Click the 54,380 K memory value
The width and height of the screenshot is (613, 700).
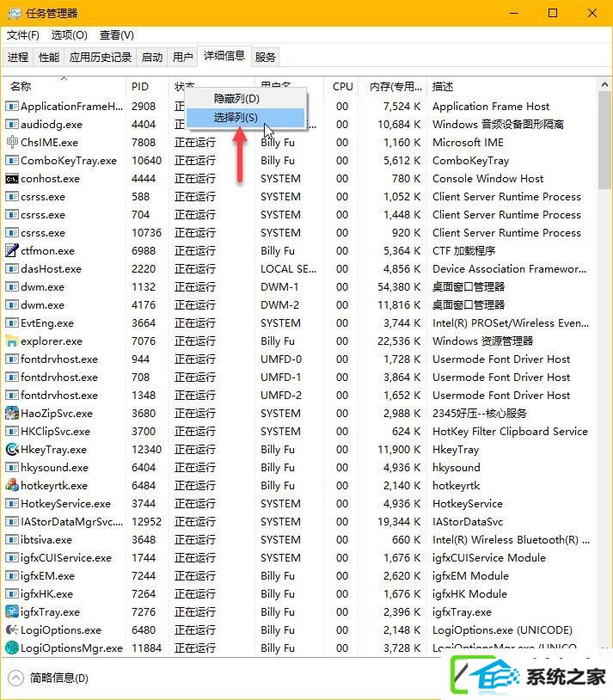click(399, 286)
